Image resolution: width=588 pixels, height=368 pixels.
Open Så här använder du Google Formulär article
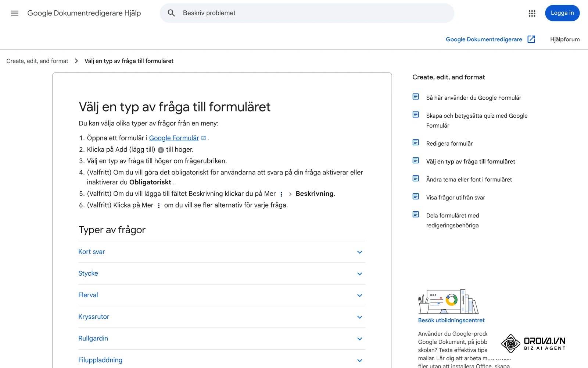coord(474,98)
